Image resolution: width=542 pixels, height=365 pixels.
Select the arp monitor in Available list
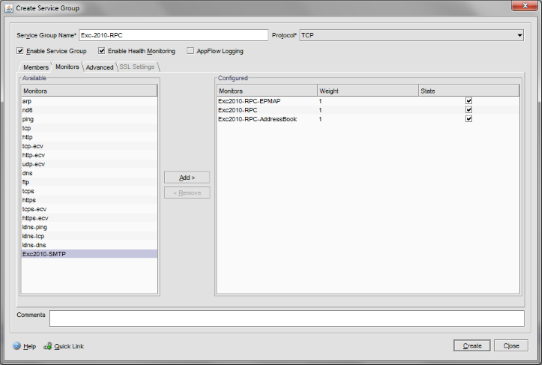[x=89, y=101]
